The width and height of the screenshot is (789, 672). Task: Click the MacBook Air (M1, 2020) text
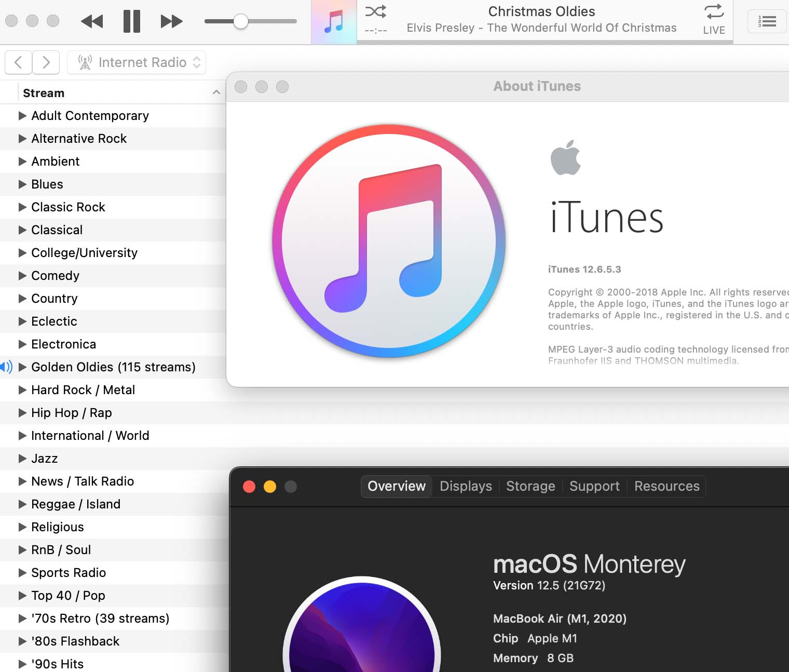560,619
